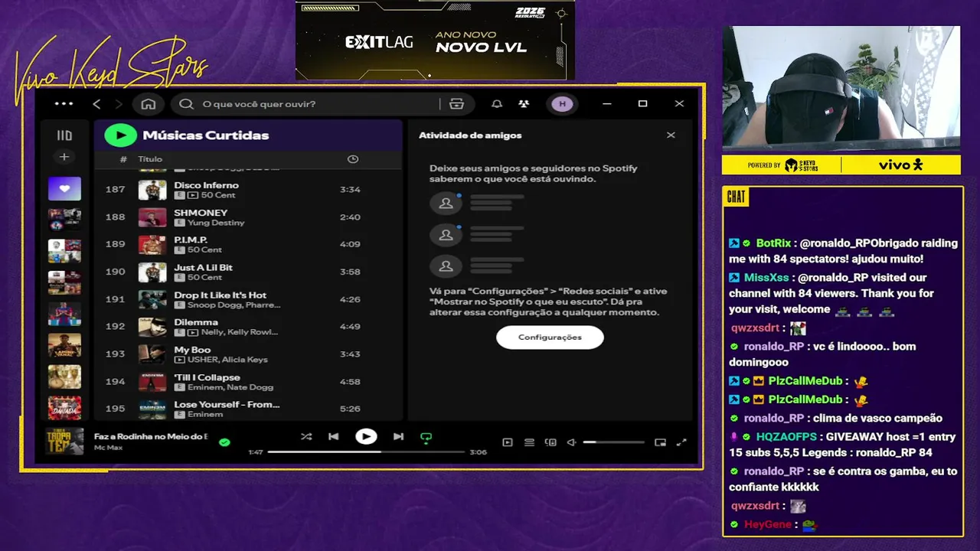Go forward with the right arrow

[119, 104]
